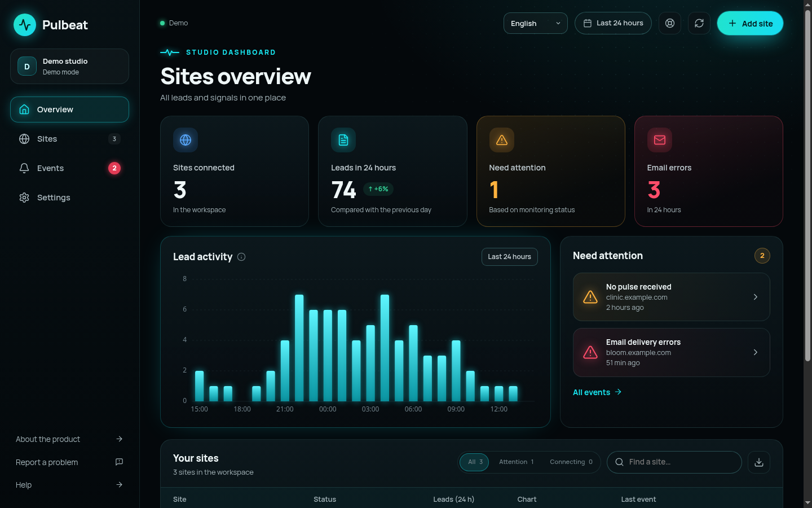Click the Chart column header
Viewport: 812px width, 508px height.
coord(527,500)
